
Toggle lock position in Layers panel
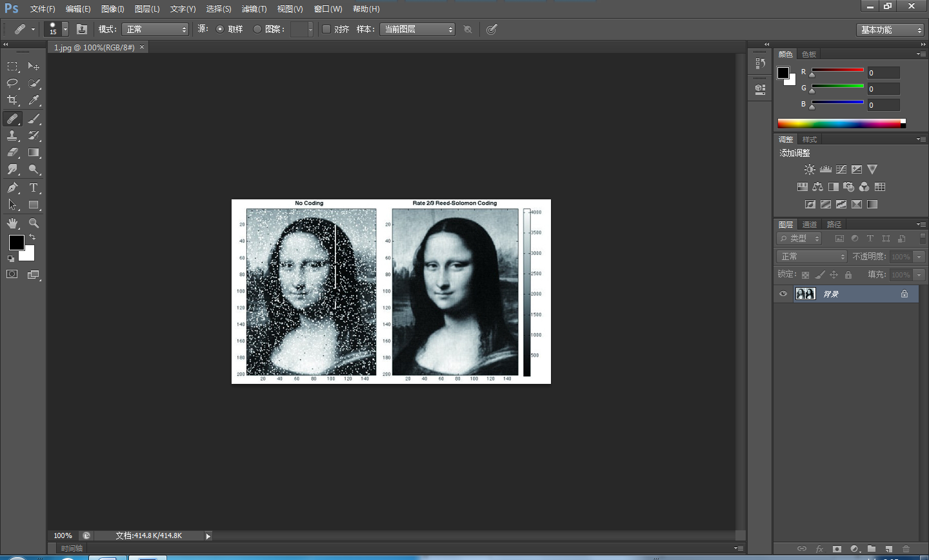tap(834, 275)
